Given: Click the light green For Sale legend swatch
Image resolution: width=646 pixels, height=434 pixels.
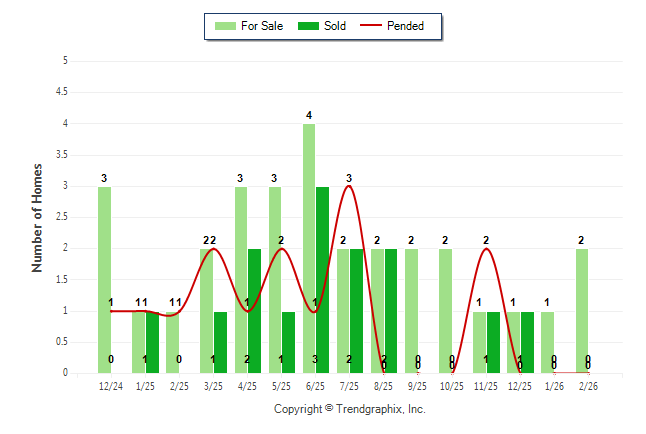Looking at the screenshot, I should pos(226,26).
